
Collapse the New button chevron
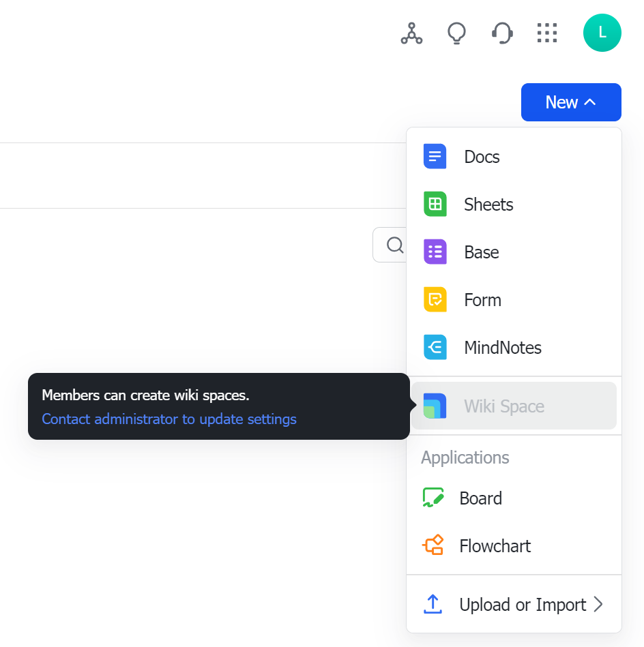tap(591, 102)
